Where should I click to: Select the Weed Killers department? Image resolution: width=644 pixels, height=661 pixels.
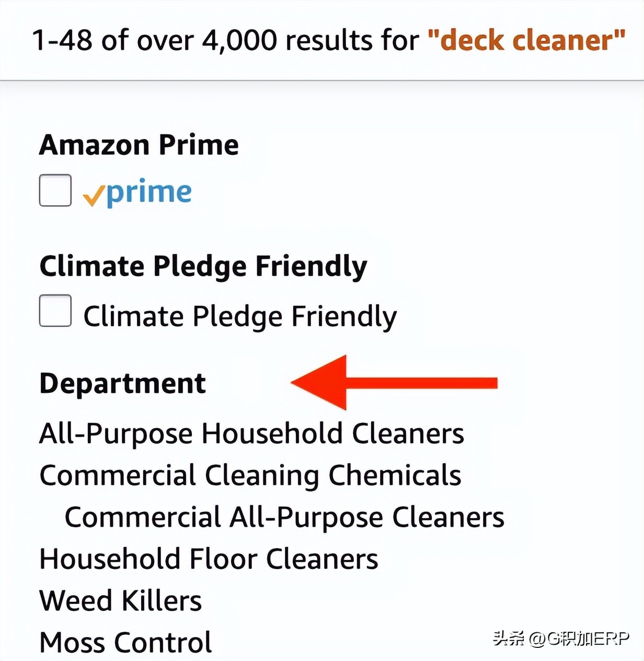(121, 600)
